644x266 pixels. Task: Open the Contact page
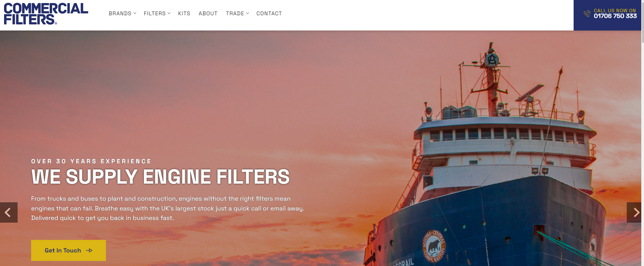click(x=269, y=14)
